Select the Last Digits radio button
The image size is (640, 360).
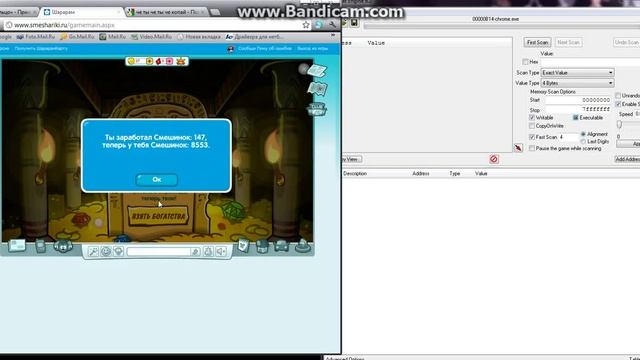pos(583,142)
